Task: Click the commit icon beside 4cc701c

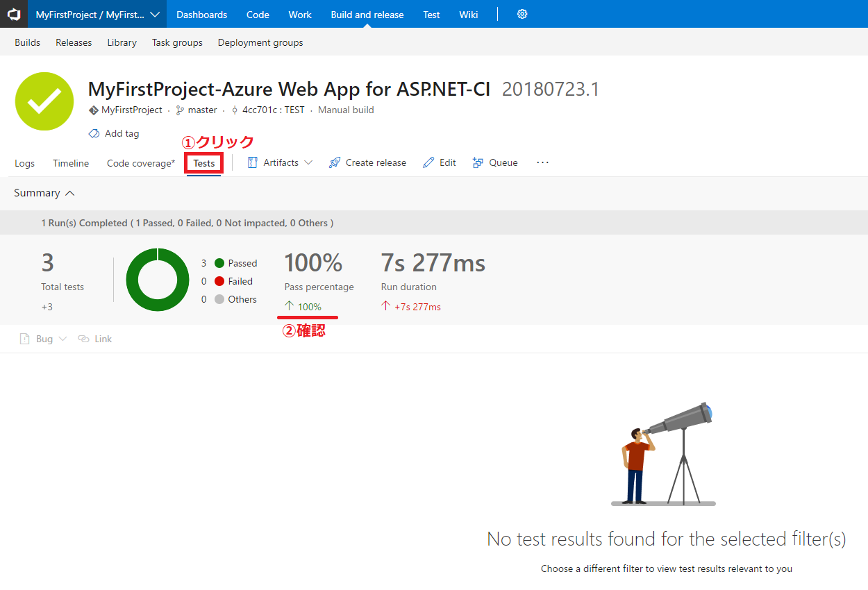Action: point(235,110)
